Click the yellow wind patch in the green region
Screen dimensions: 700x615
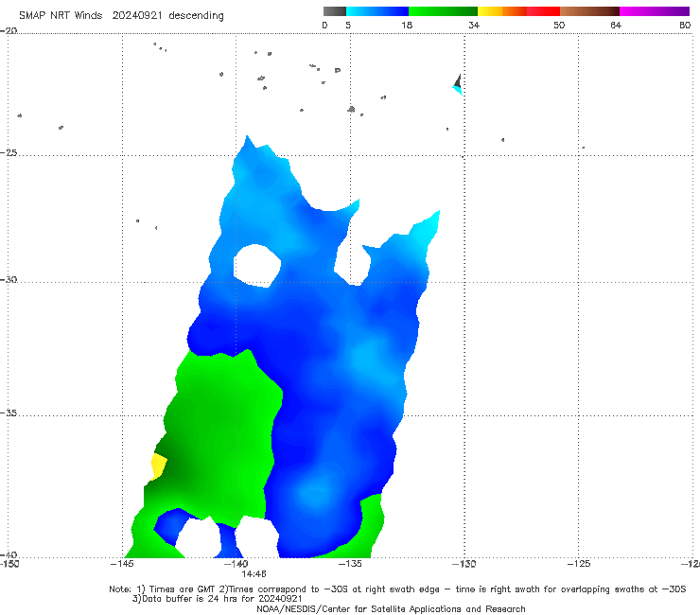pos(159,466)
